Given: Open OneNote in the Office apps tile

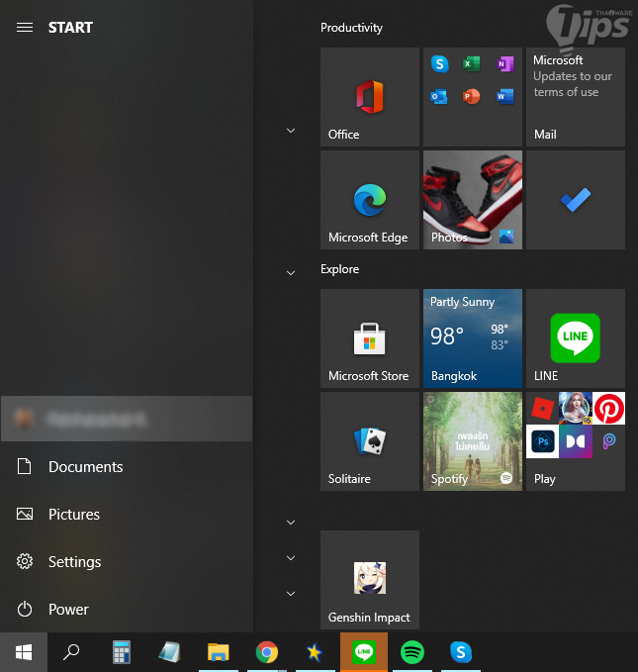Looking at the screenshot, I should pos(505,64).
